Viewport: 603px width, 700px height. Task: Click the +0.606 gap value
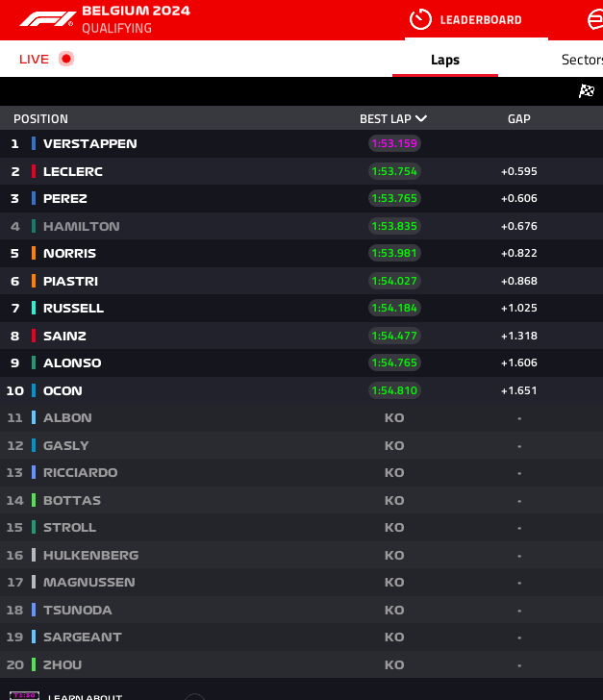pyautogui.click(x=519, y=198)
